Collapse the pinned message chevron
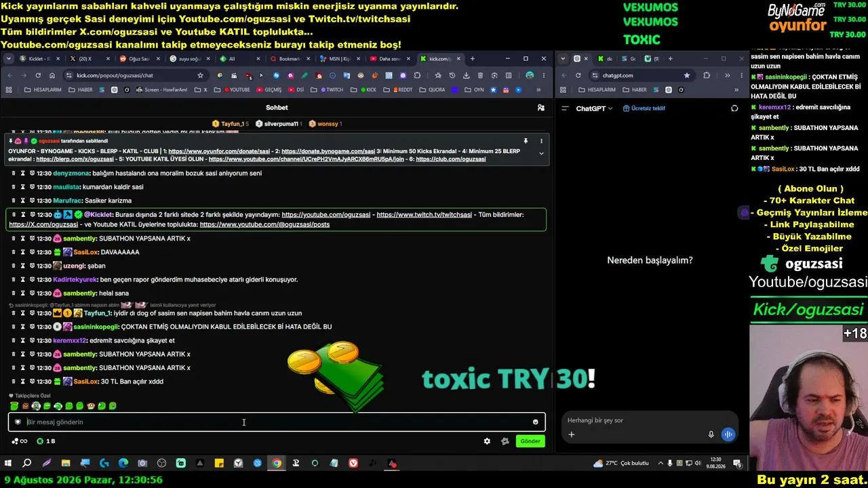868x488 pixels. tap(541, 154)
